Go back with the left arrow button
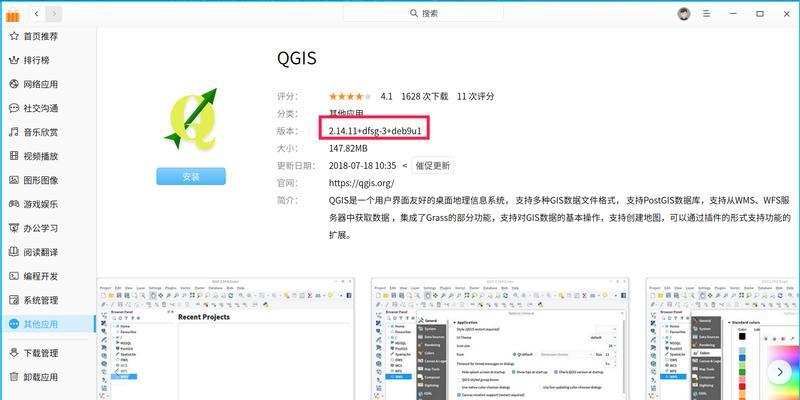 pyautogui.click(x=37, y=14)
